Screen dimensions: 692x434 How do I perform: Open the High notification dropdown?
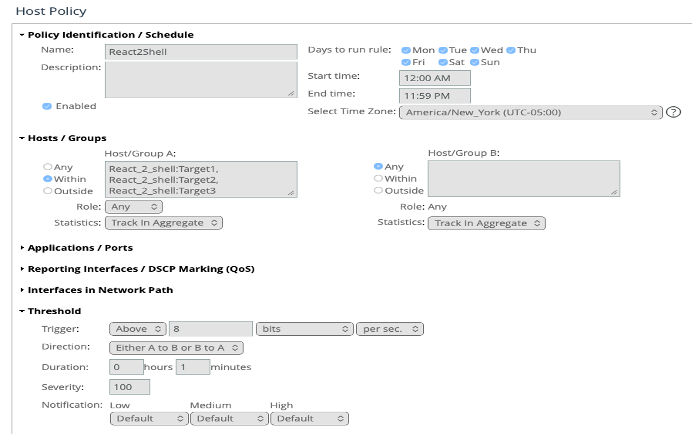(309, 418)
